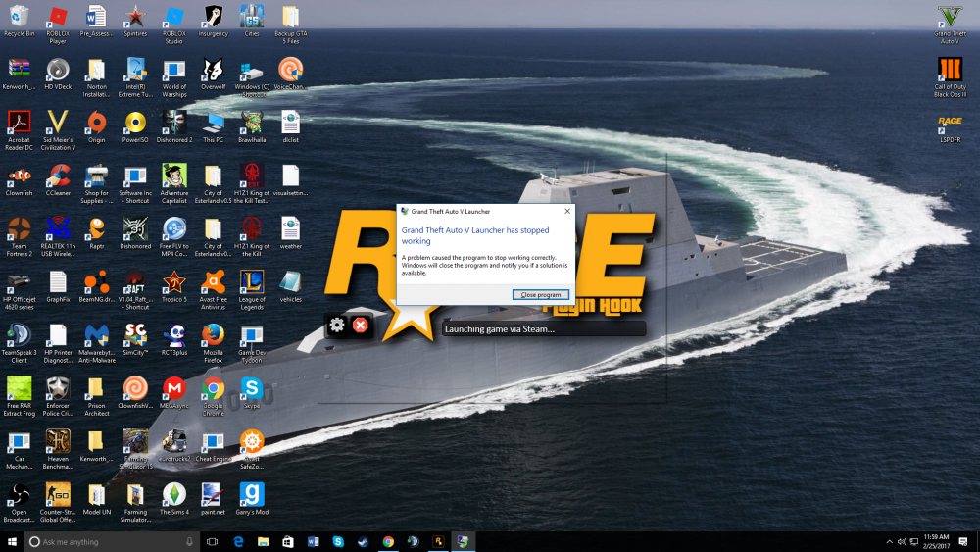Open Task View from the taskbar
The image size is (980, 552).
click(x=212, y=541)
